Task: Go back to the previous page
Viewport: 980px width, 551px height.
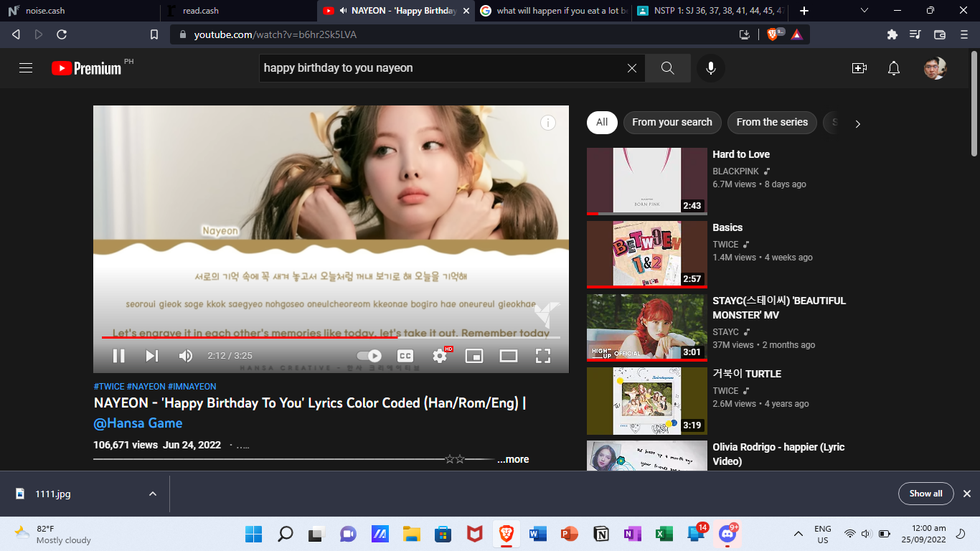Action: point(16,34)
